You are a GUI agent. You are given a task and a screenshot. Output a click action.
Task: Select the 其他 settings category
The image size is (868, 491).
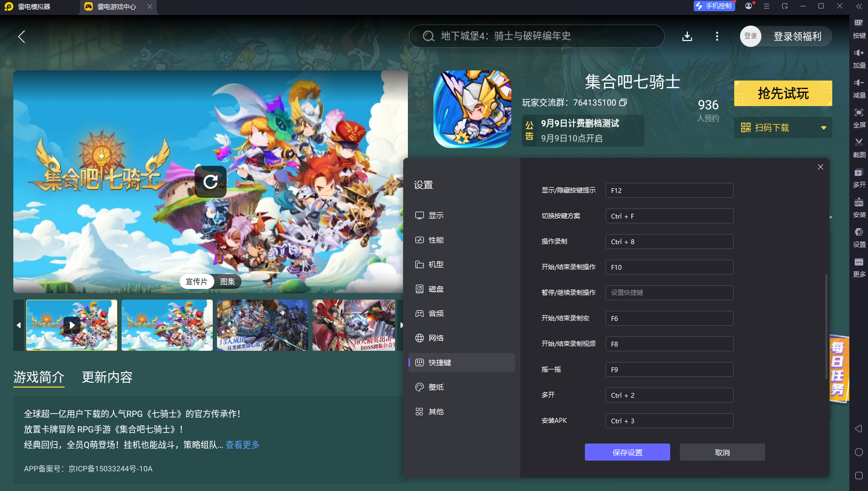462,412
